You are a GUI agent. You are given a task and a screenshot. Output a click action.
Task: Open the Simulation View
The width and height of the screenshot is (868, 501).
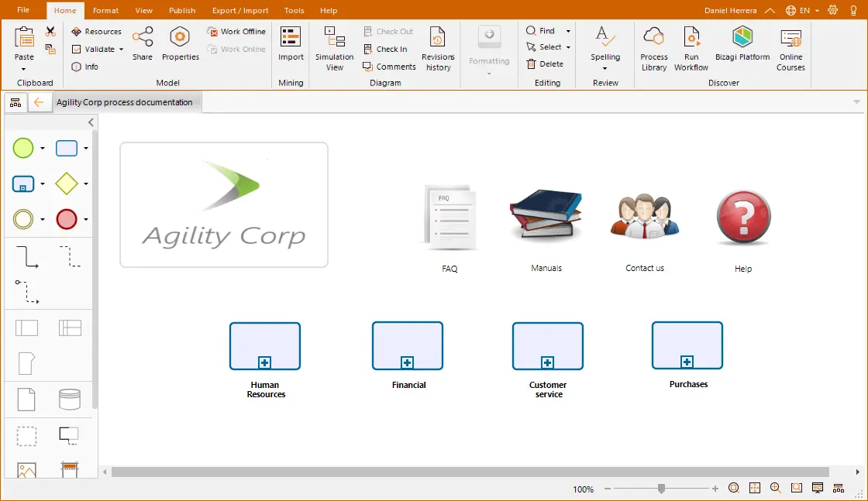pyautogui.click(x=334, y=49)
